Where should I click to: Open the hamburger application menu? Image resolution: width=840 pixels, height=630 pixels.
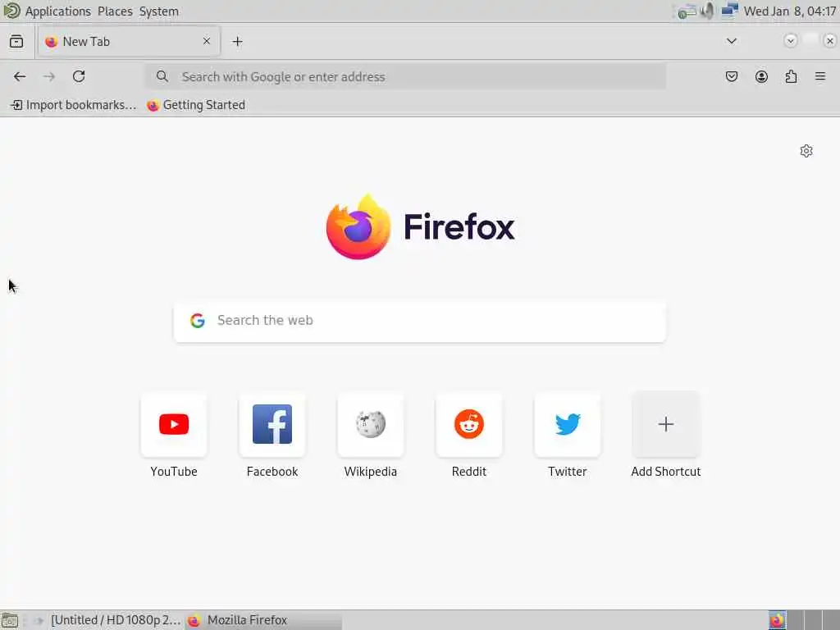(x=820, y=76)
